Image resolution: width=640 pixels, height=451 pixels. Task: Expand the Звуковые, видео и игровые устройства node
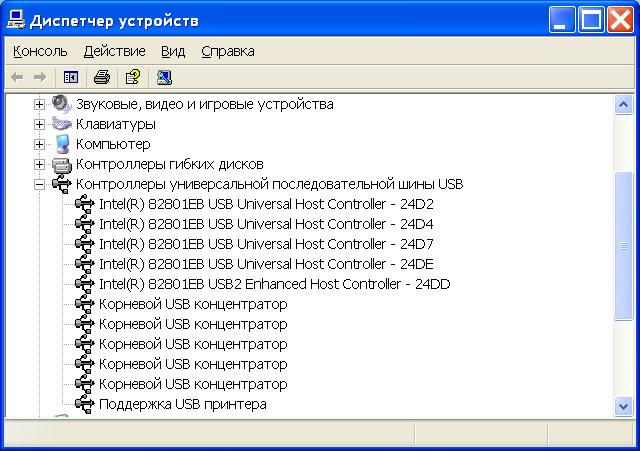click(x=40, y=104)
